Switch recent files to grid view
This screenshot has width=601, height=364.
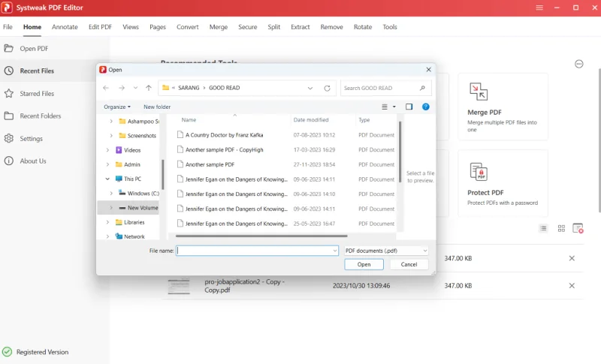tap(561, 228)
